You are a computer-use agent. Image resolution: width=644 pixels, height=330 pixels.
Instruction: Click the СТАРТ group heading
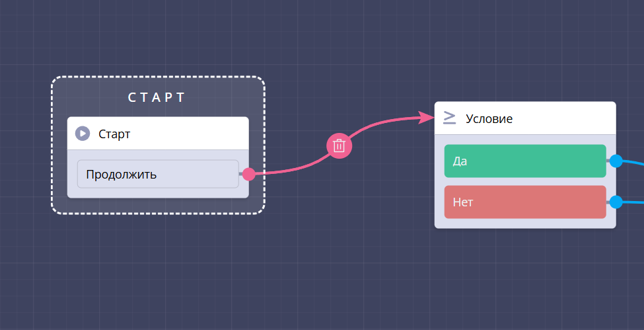(157, 98)
